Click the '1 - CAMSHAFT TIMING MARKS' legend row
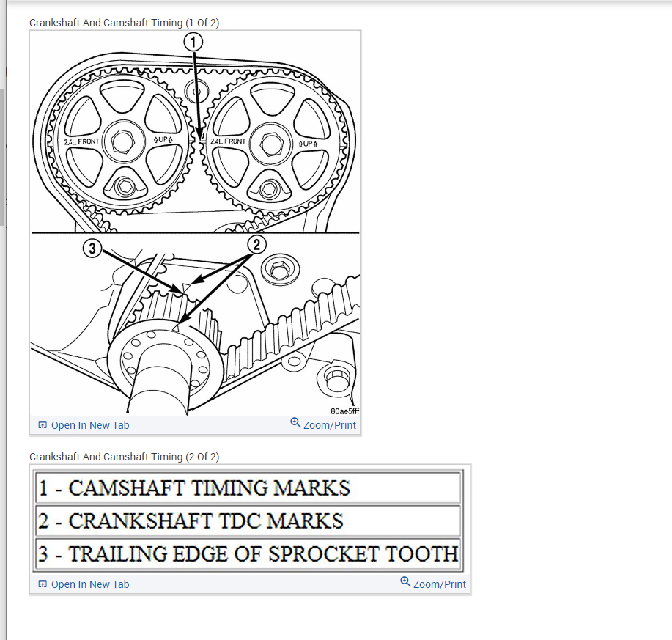 point(248,488)
